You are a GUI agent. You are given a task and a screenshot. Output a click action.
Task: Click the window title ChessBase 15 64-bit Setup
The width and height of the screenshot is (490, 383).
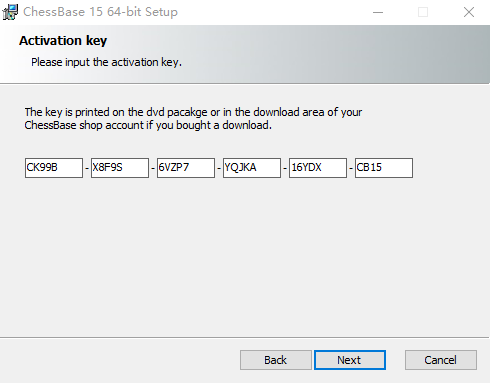(100, 12)
